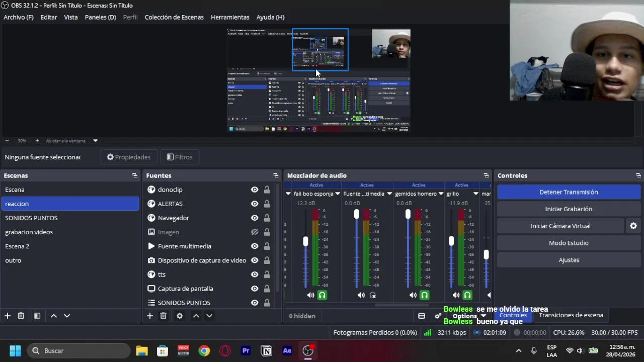Add a new scene with plus icon
This screenshot has height=362, width=644.
click(8, 316)
